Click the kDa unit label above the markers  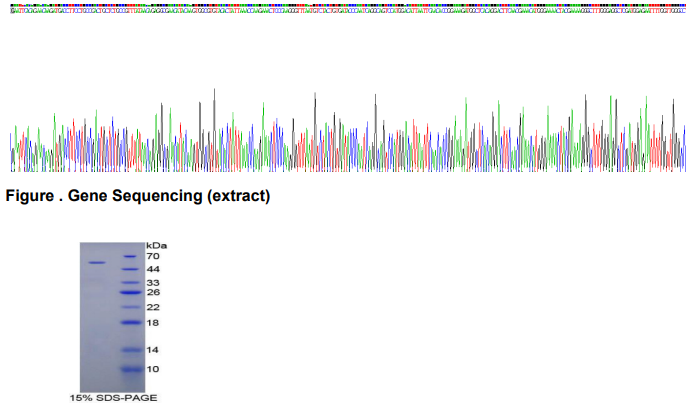tap(156, 246)
